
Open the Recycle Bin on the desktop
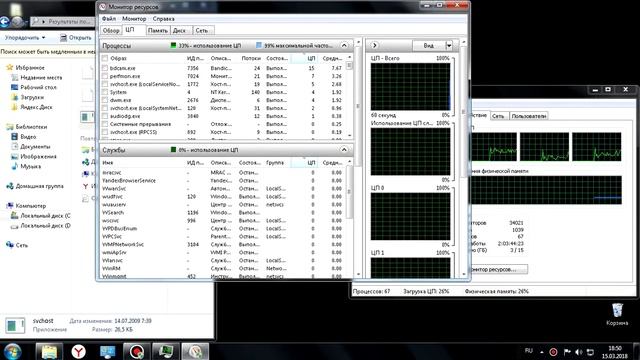point(617,314)
